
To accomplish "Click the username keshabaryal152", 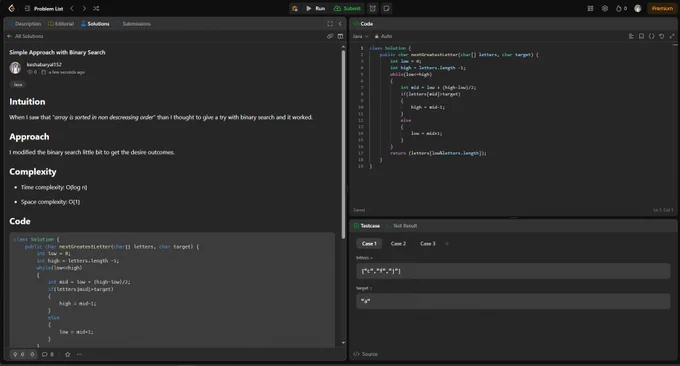I will [x=44, y=64].
